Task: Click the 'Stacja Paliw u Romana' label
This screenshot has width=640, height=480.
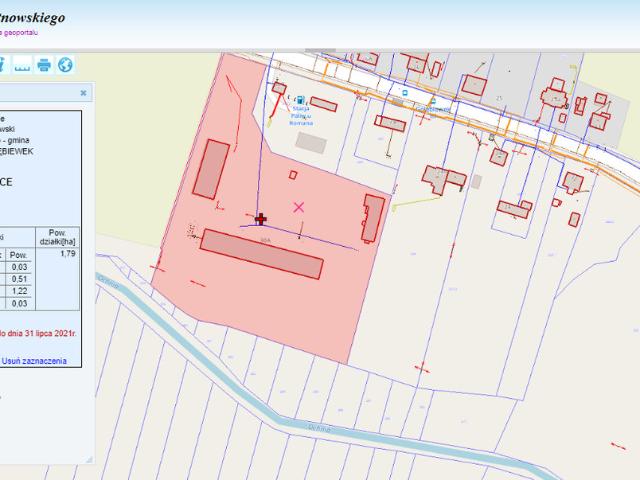Action: coord(300,116)
